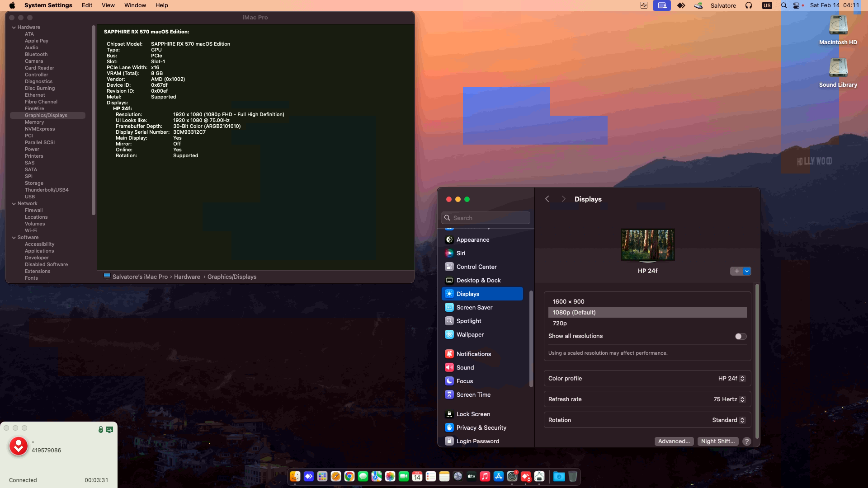Open Calendar from the Dock
868x488 pixels.
417,476
